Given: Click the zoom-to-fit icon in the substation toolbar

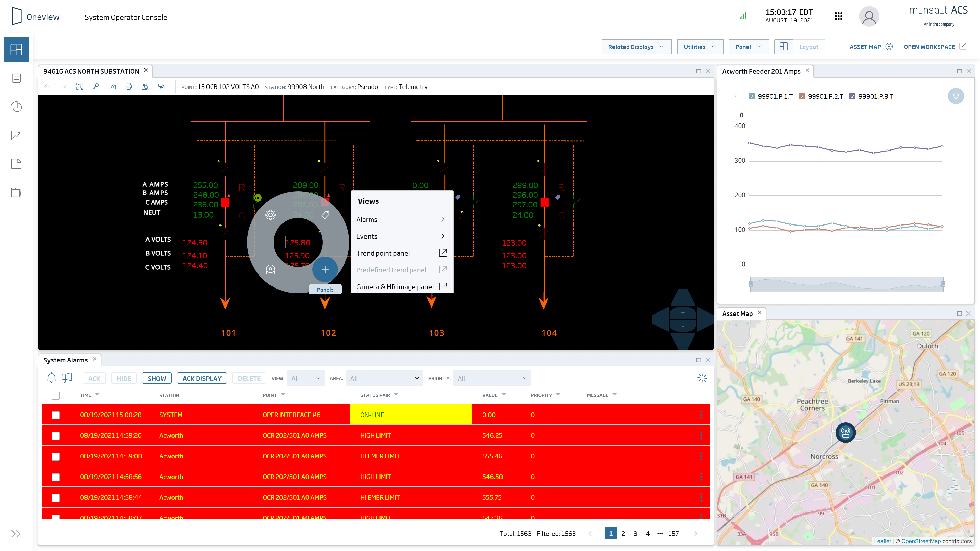Looking at the screenshot, I should [x=80, y=86].
